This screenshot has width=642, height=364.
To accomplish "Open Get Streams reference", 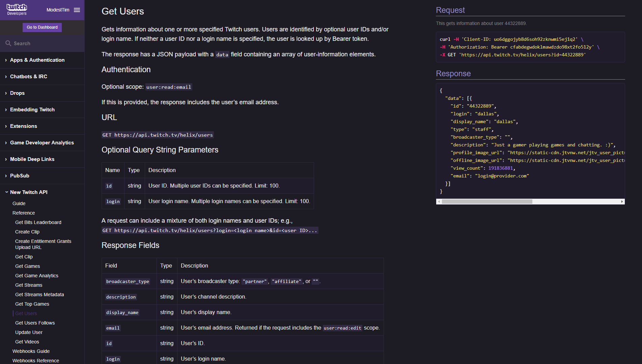I will click(29, 285).
